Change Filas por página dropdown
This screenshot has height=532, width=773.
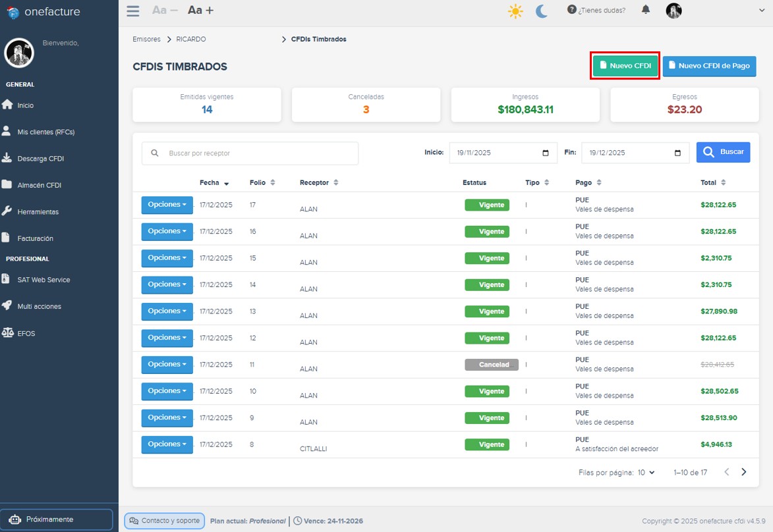tap(646, 472)
